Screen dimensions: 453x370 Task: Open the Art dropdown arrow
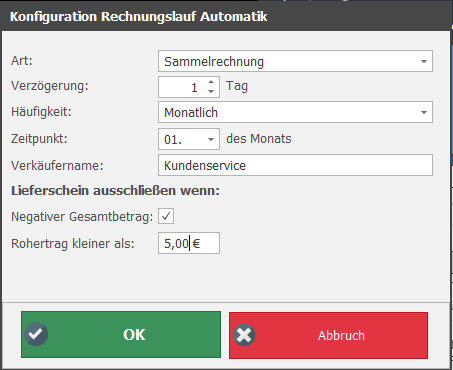(x=424, y=61)
